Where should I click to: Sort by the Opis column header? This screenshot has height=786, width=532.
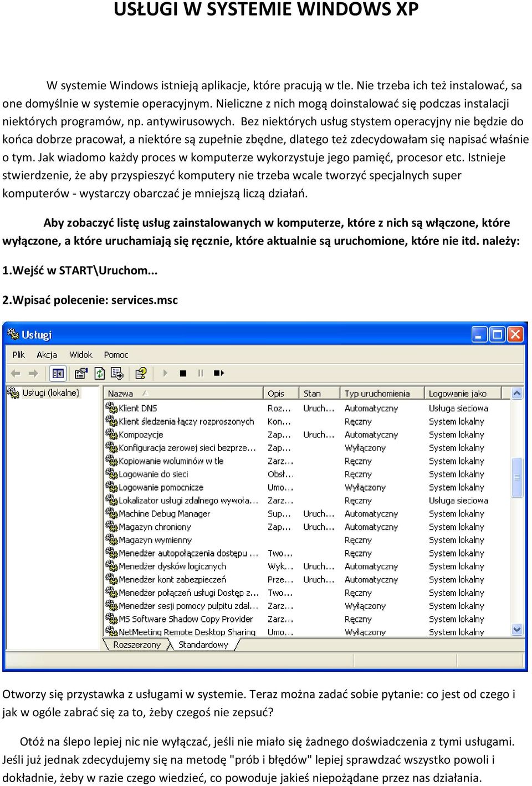coord(281,393)
